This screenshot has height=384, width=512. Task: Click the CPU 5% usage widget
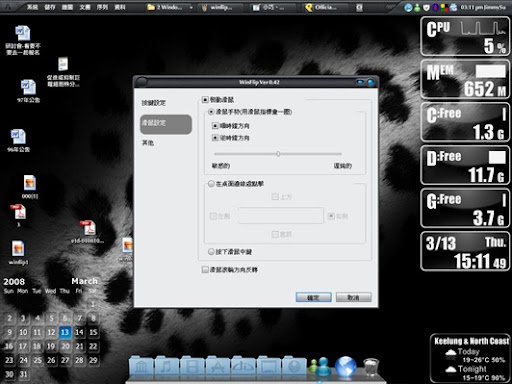point(465,37)
